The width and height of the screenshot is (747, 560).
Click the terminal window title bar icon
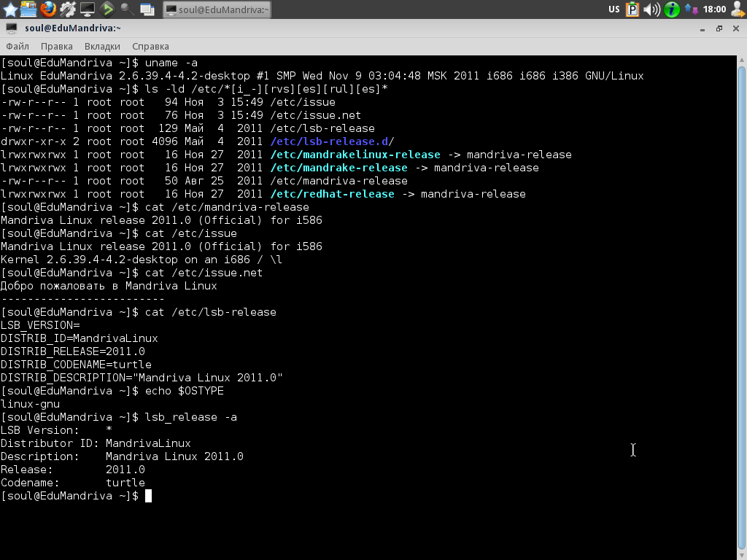point(12,28)
